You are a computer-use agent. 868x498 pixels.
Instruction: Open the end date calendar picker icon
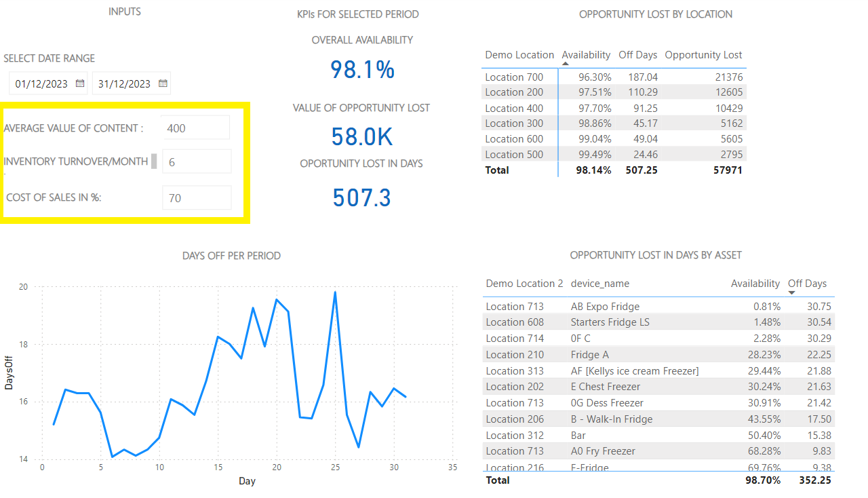(x=163, y=83)
